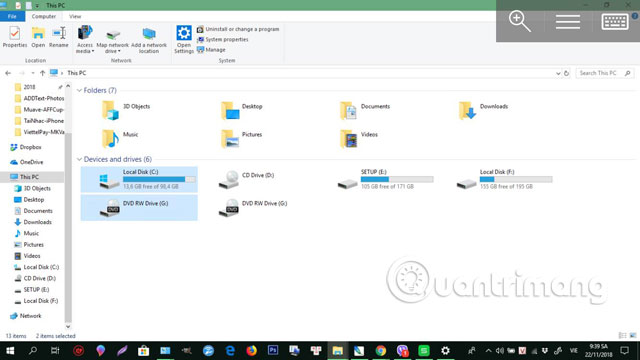
Task: Switch to the Computer ribbon tab
Action: pyautogui.click(x=44, y=16)
